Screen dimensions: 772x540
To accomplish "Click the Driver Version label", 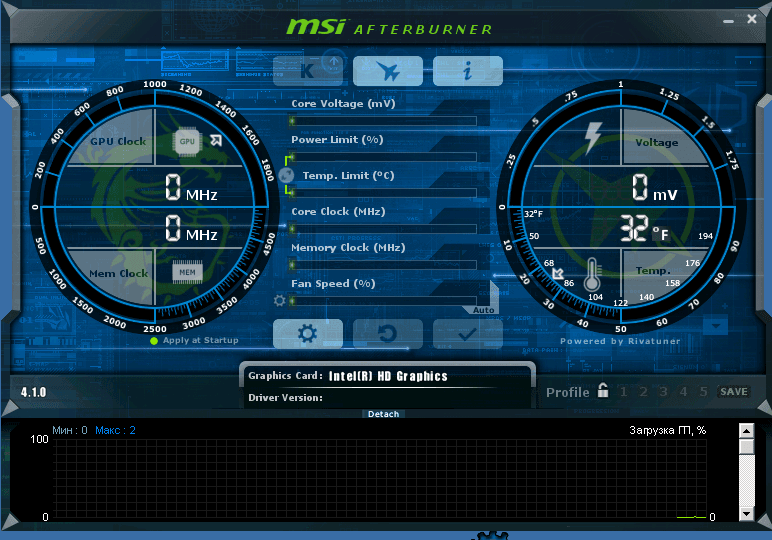I will tap(286, 398).
